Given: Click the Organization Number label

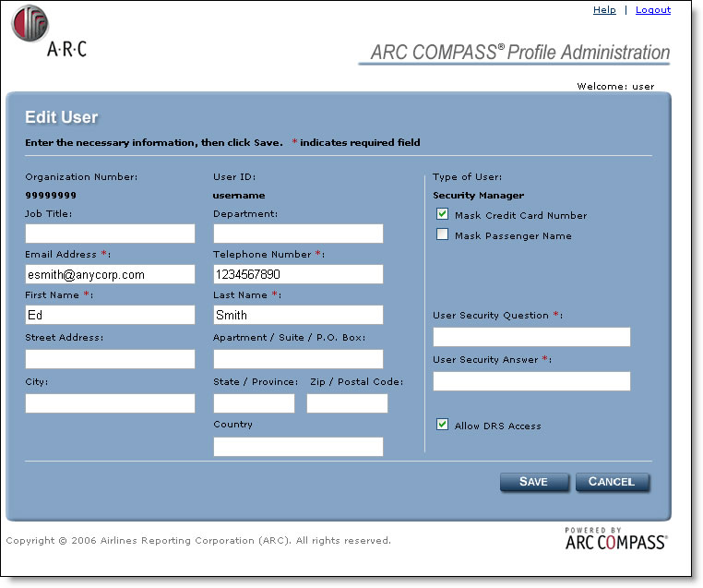Looking at the screenshot, I should (x=81, y=176).
